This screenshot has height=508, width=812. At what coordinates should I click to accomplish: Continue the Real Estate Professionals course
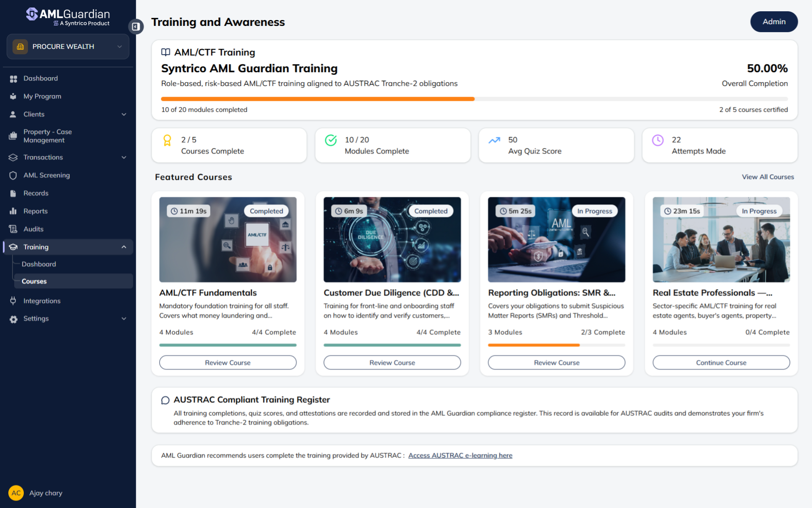coord(721,362)
